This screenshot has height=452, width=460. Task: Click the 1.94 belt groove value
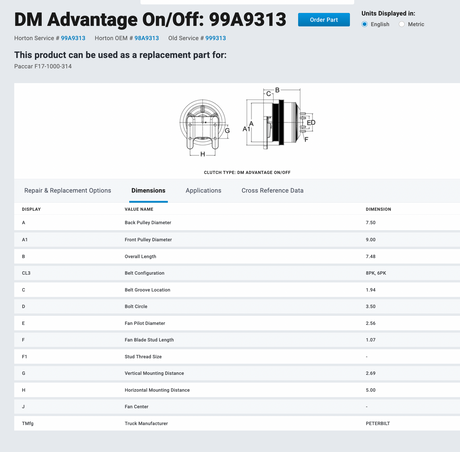[371, 290]
